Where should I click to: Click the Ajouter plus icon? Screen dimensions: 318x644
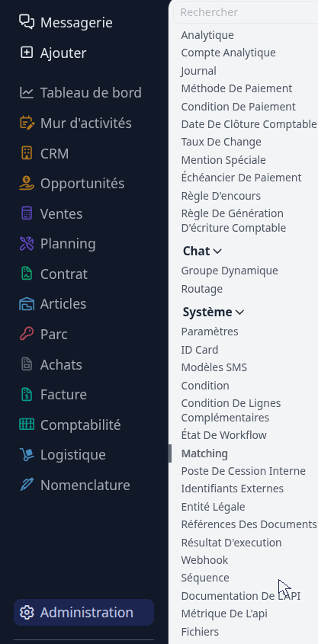27,53
